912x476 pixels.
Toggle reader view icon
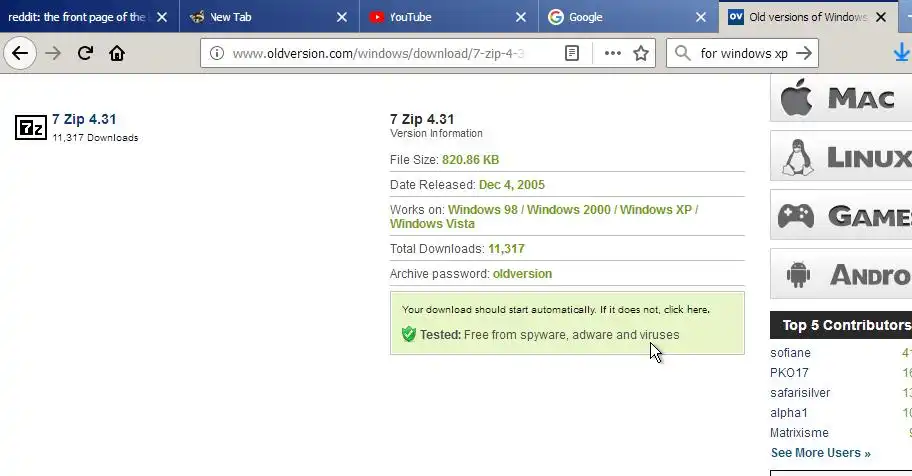coord(572,54)
